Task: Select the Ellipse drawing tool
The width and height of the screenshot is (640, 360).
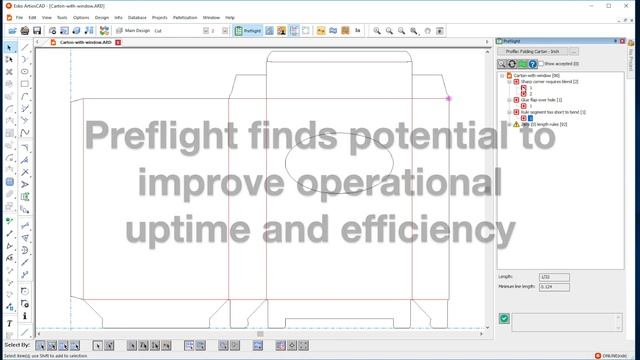Action: tap(24, 72)
